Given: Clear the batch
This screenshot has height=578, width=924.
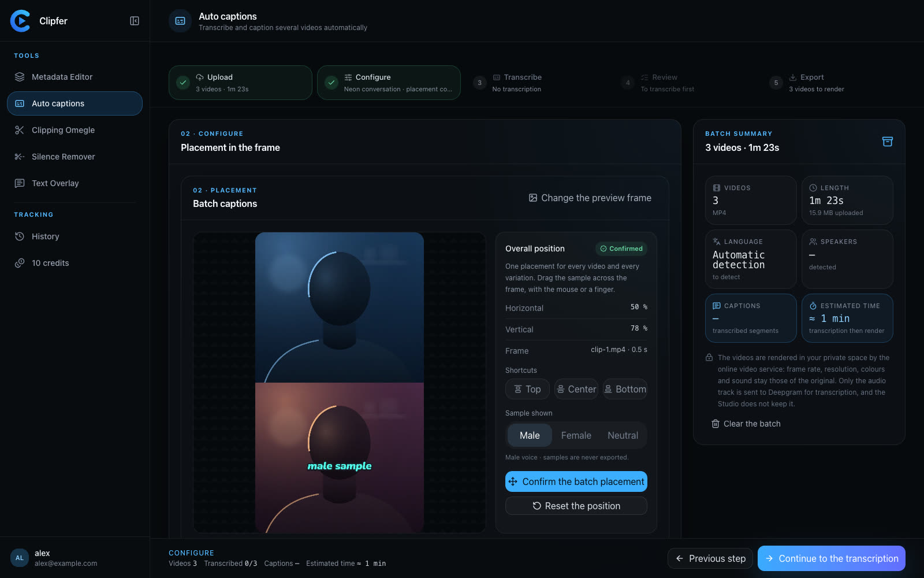Looking at the screenshot, I should click(746, 424).
